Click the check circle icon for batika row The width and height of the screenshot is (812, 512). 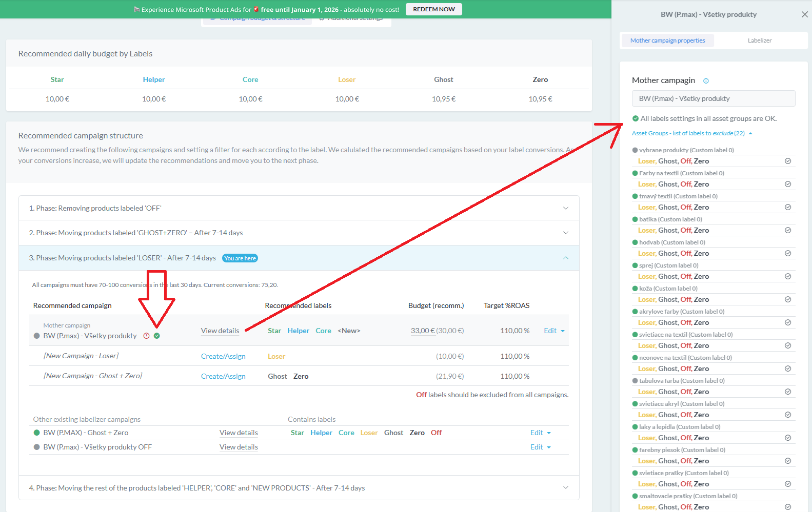(x=787, y=230)
